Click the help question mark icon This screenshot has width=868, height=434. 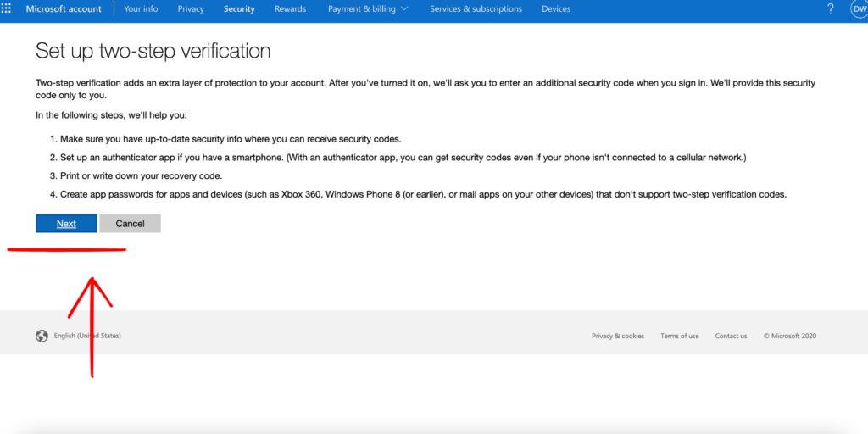(x=830, y=8)
